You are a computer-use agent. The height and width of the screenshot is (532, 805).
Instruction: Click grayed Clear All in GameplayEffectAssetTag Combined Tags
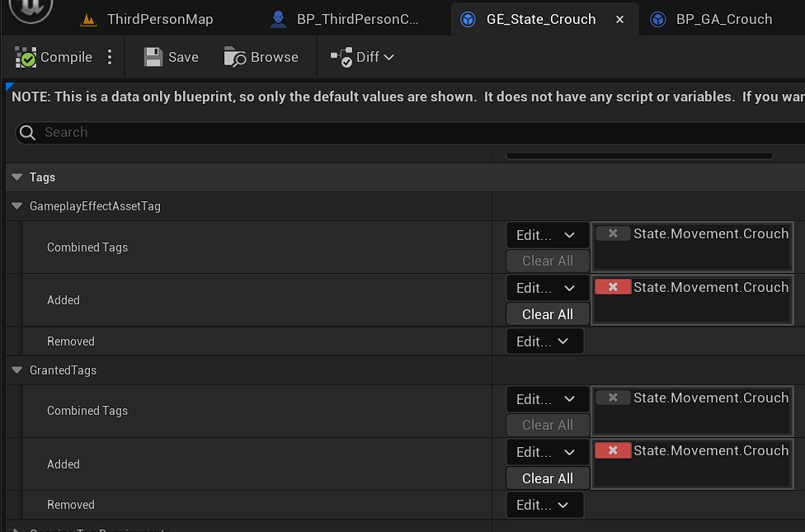click(x=548, y=261)
